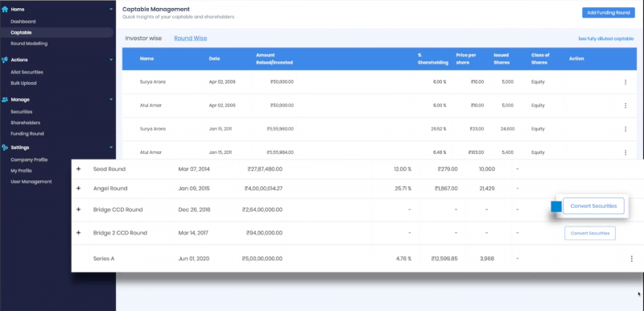Collapse the Home sidebar section chevron

point(111,9)
